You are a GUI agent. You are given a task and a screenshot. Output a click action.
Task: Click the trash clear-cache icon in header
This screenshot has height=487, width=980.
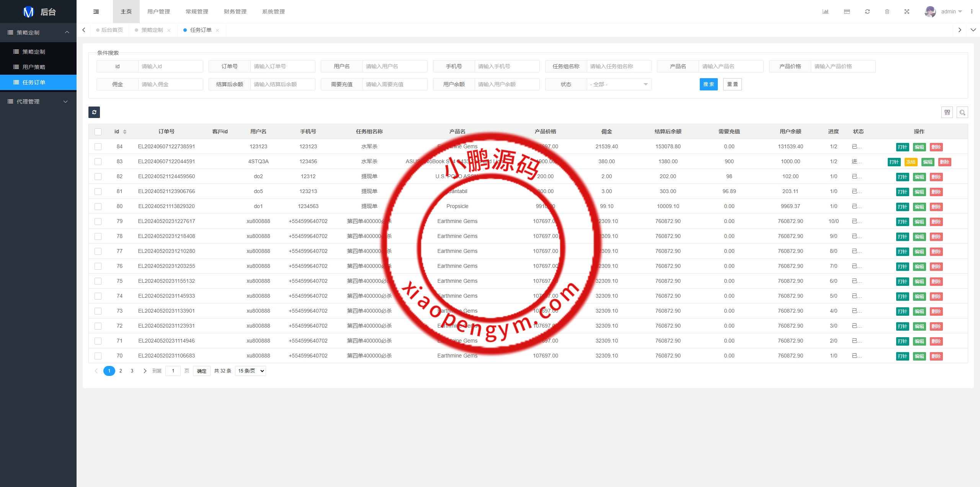887,11
